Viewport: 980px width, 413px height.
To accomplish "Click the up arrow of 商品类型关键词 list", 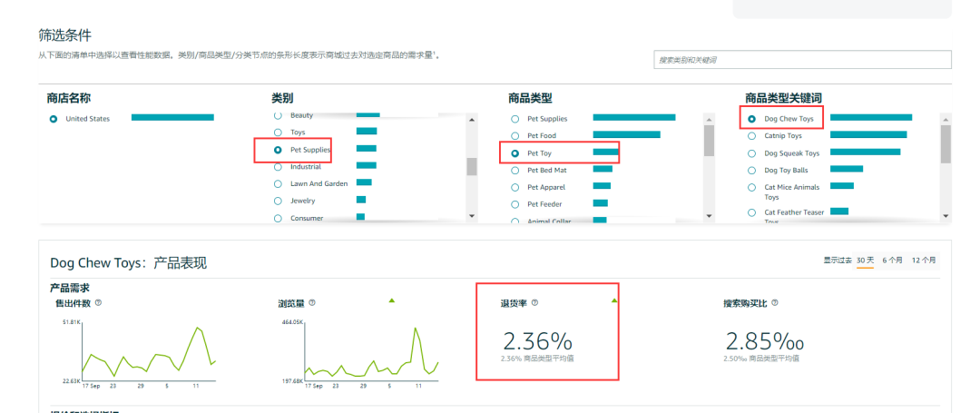I will pos(946,119).
